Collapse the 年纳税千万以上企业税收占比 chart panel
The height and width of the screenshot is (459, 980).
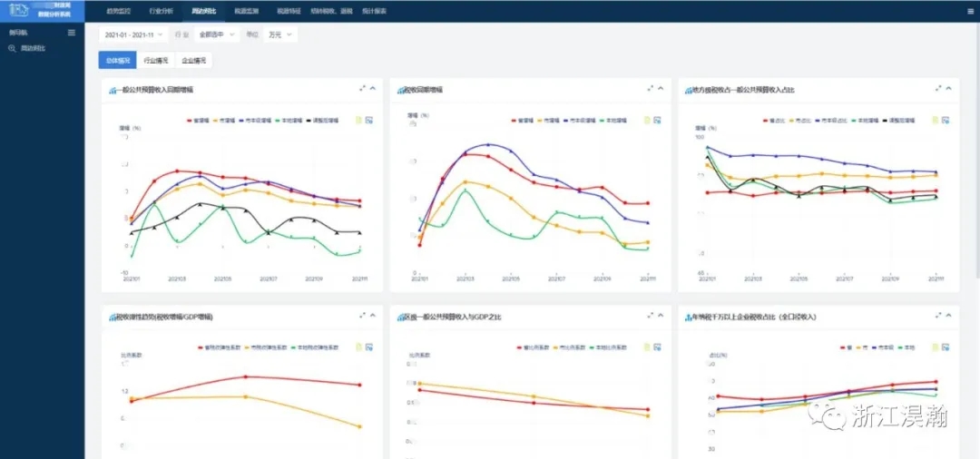point(949,315)
